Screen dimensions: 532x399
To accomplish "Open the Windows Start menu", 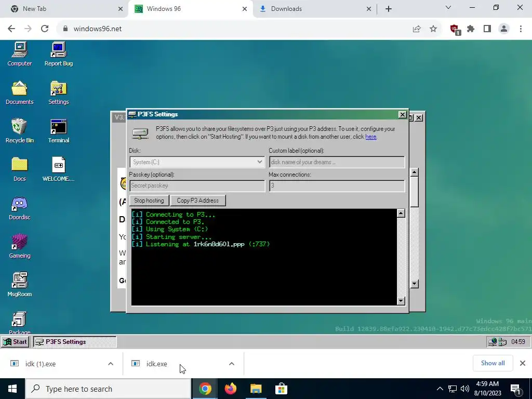I will 12,389.
